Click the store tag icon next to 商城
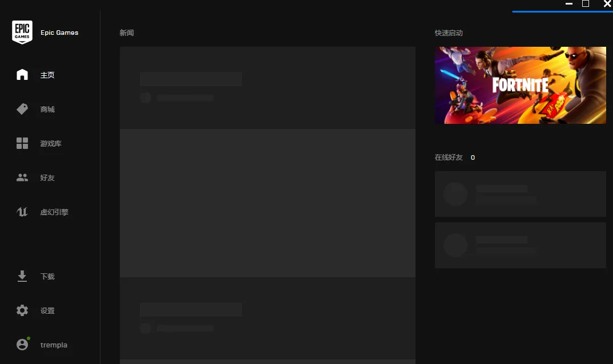This screenshot has height=364, width=613. click(22, 109)
